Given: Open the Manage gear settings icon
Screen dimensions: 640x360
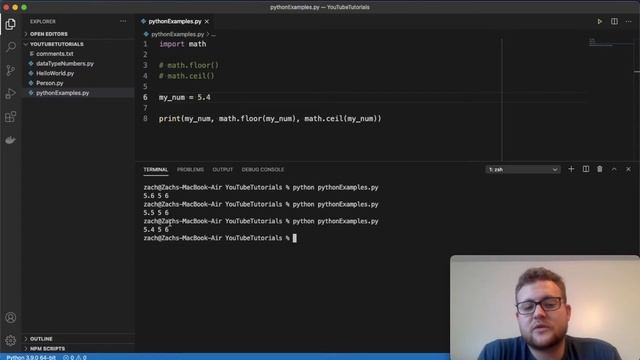Looking at the screenshot, I should click(x=11, y=340).
